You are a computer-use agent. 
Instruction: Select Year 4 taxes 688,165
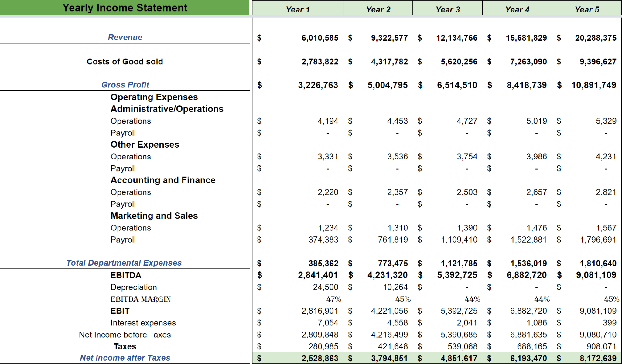532,346
